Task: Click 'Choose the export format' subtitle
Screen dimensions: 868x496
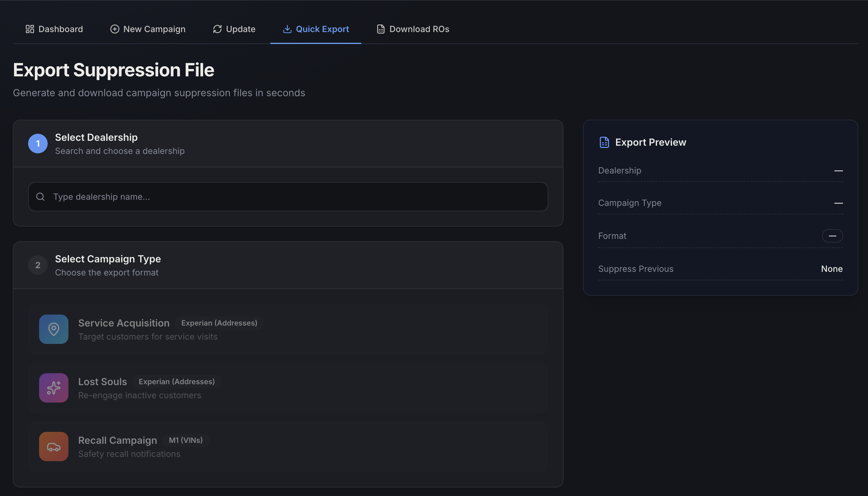Action: tap(107, 272)
